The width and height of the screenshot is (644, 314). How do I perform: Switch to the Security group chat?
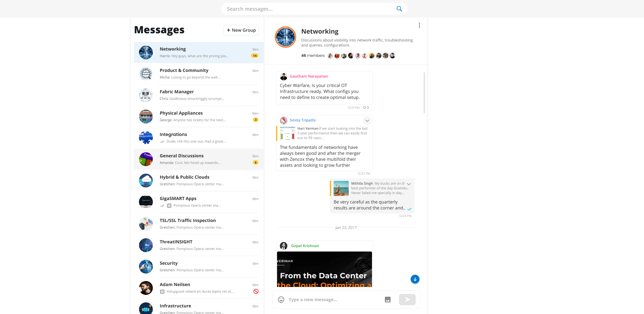click(198, 266)
